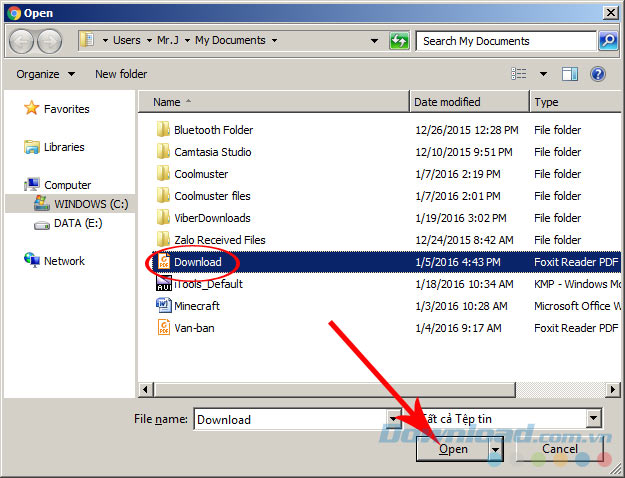Click the horizontal scrollbar left arrow
The image size is (625, 478).
[x=145, y=389]
